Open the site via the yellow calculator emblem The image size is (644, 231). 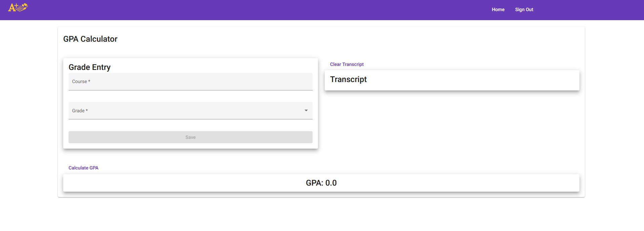pyautogui.click(x=17, y=7)
